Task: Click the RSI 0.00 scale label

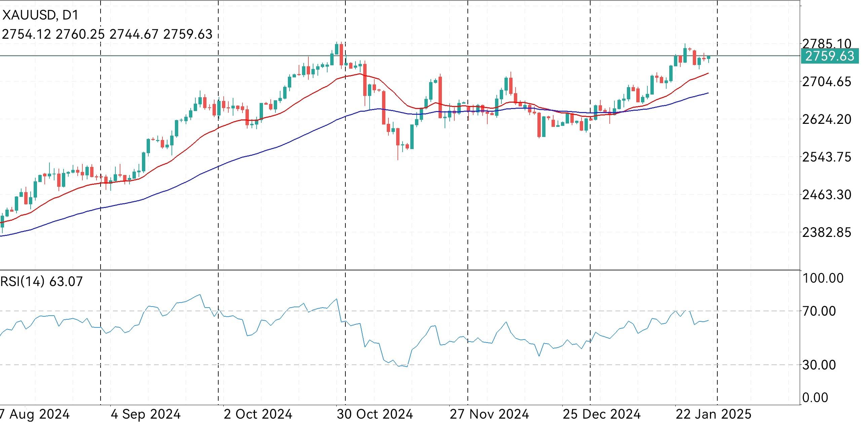Action: click(x=815, y=398)
